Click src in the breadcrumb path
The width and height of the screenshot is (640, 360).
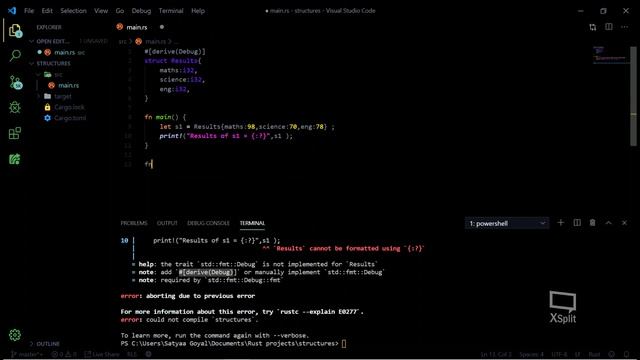click(122, 41)
